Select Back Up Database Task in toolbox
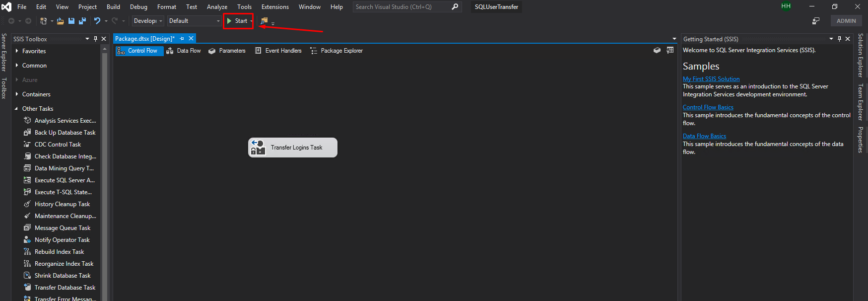The image size is (868, 301). tap(65, 133)
